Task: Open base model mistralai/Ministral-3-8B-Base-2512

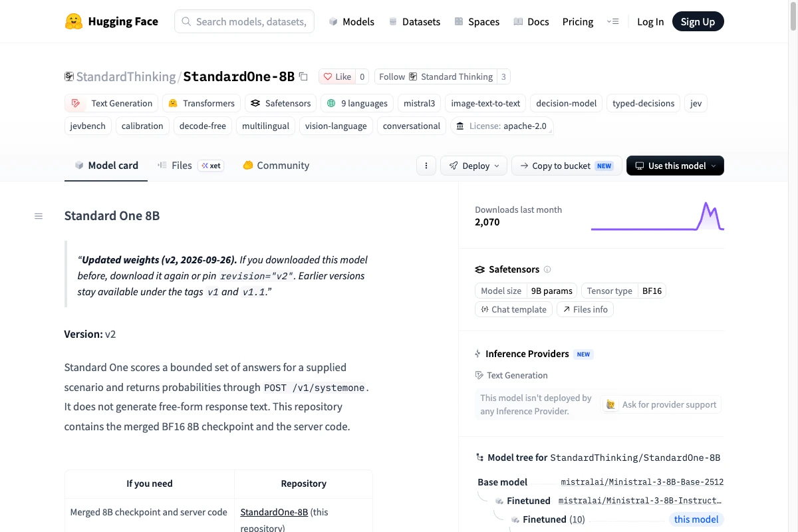Action: click(x=642, y=482)
